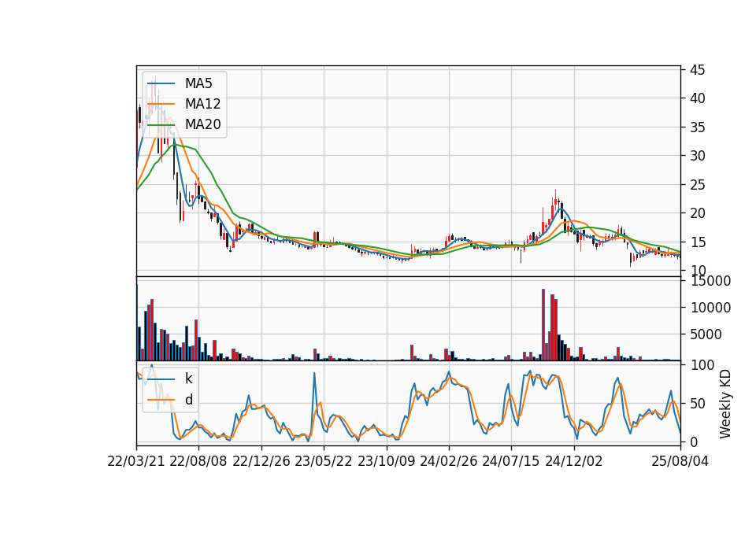Click the k legend entry
Image resolution: width=756 pixels, height=543 pixels.
pos(188,379)
